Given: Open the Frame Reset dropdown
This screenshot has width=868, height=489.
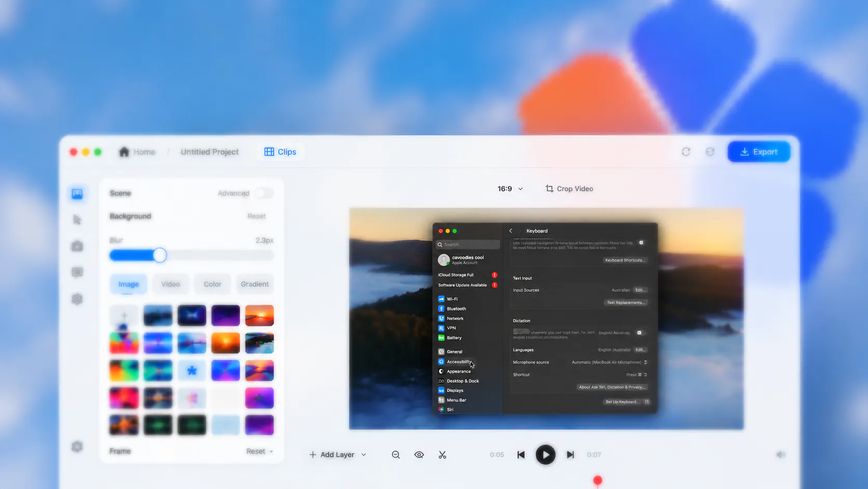Looking at the screenshot, I should click(x=260, y=451).
